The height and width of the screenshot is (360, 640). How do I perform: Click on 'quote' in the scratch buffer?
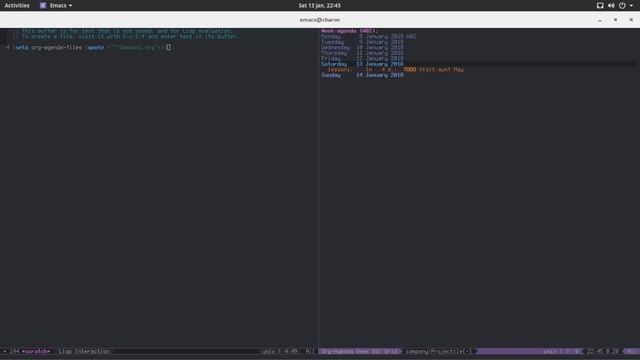(96, 47)
